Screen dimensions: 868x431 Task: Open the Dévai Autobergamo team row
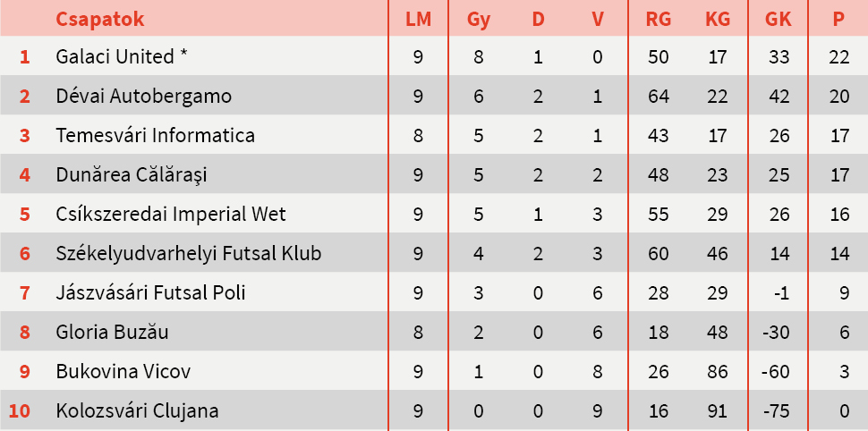click(143, 96)
